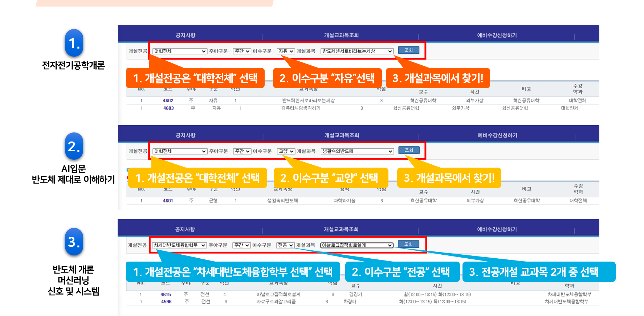Open course code 4602 link
This screenshot has height=316, width=644.
coord(168,100)
